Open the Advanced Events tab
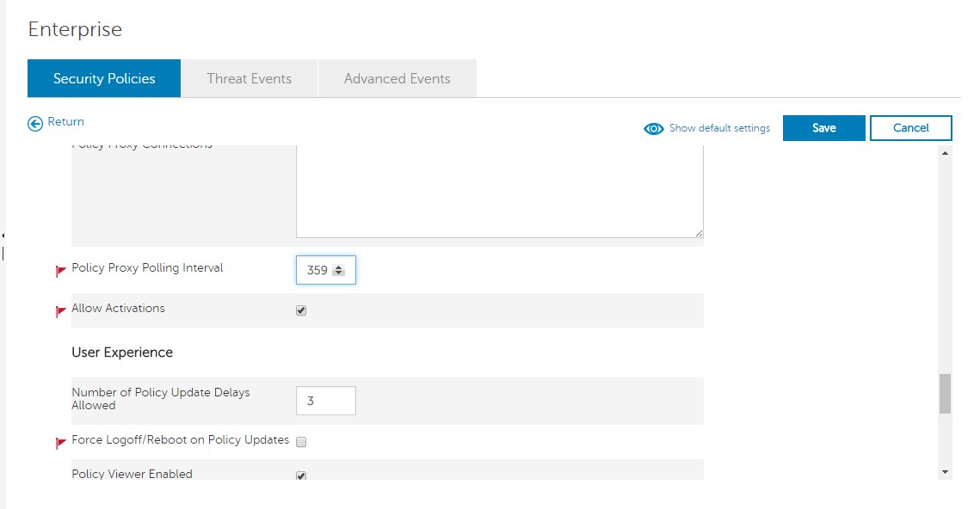980x509 pixels. coord(397,78)
